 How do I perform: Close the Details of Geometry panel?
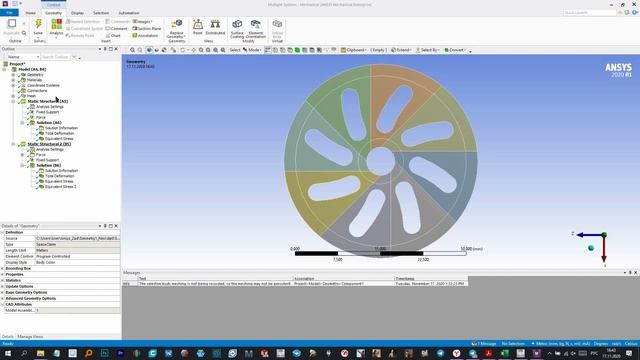tap(116, 226)
